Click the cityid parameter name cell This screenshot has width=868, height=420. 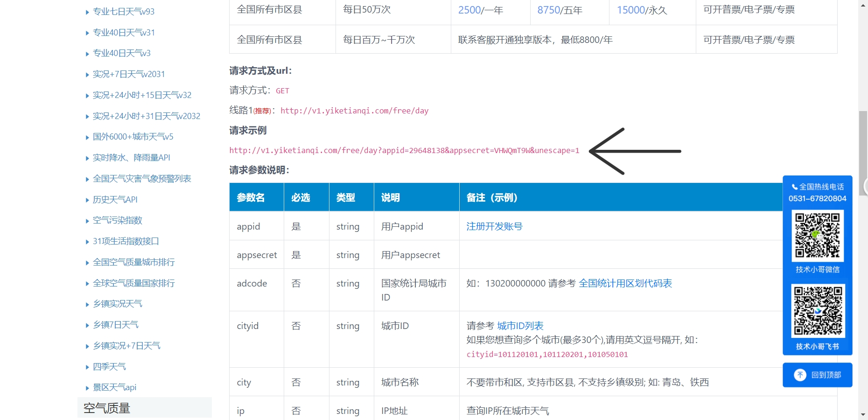(257, 339)
